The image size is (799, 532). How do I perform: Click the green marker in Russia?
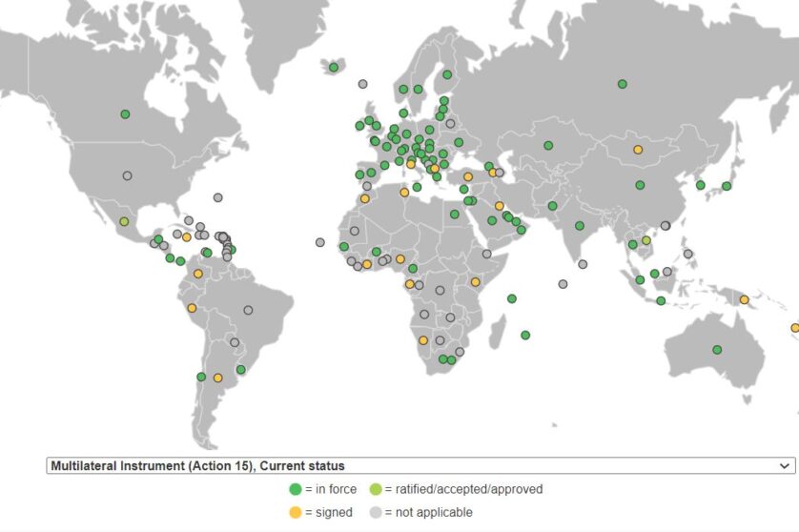coord(623,84)
